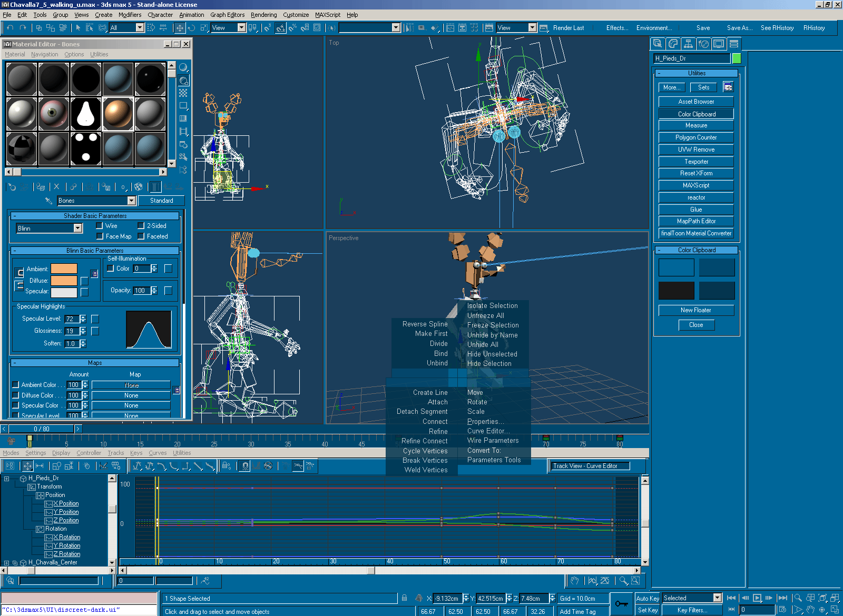Activate the Pan view hand tool
This screenshot has width=843, height=616.
(x=811, y=610)
